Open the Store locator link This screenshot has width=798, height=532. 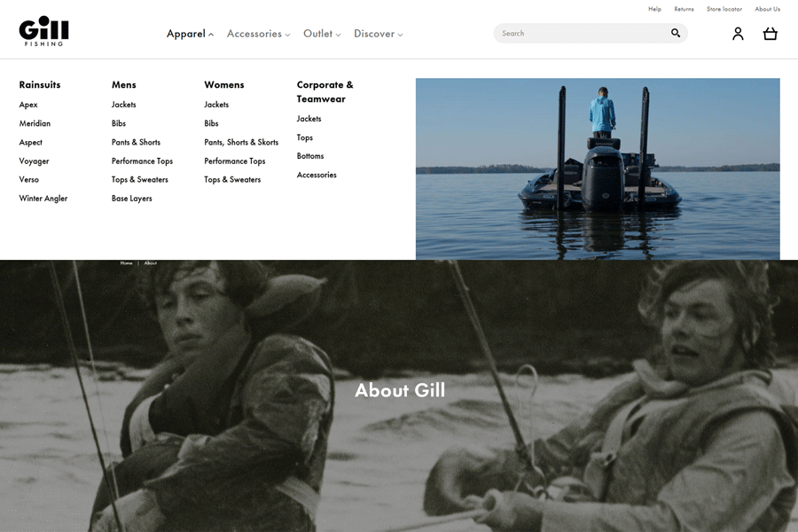tap(724, 9)
